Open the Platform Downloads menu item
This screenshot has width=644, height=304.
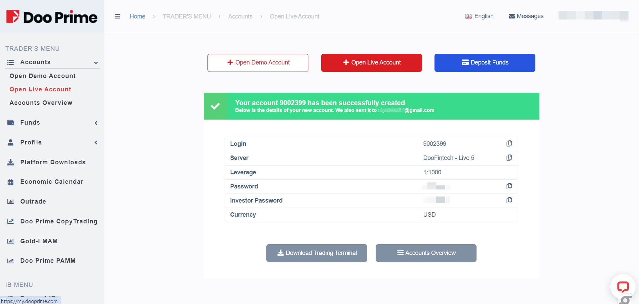click(53, 162)
